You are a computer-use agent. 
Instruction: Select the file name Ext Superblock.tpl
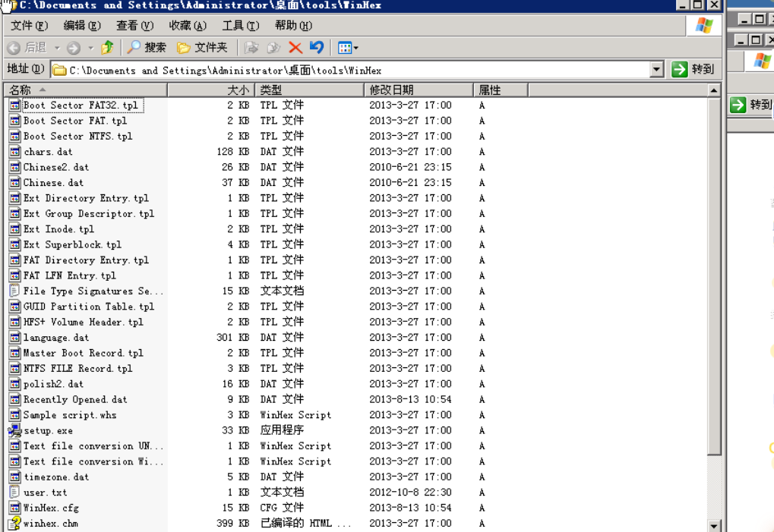(x=72, y=244)
